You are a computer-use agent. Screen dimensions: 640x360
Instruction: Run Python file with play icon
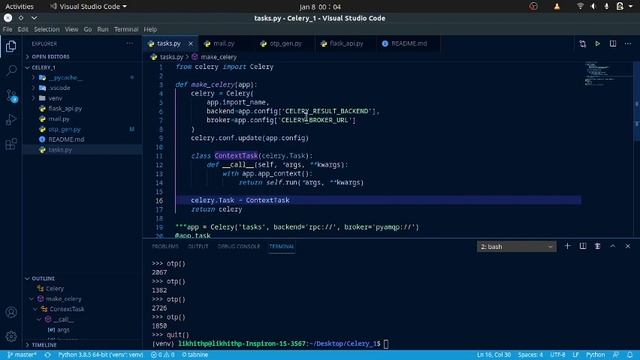(x=598, y=44)
